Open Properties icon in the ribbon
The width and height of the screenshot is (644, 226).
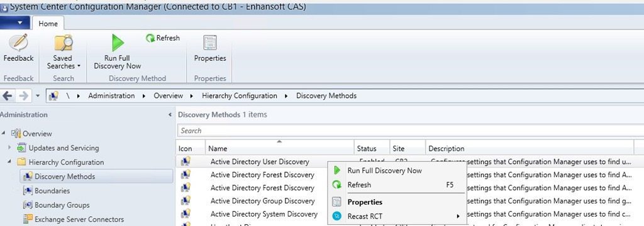pos(210,42)
